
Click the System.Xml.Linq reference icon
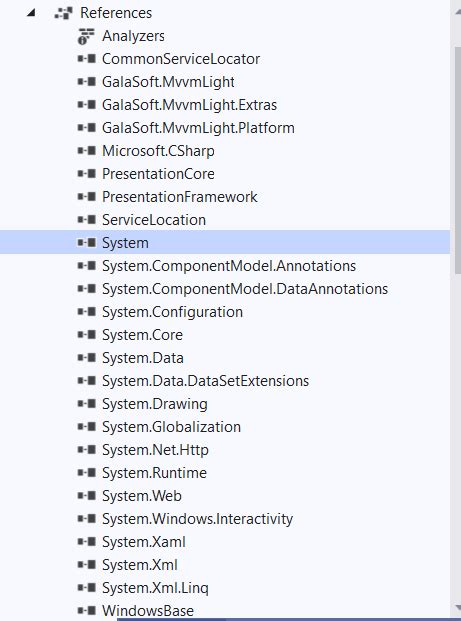coord(87,587)
